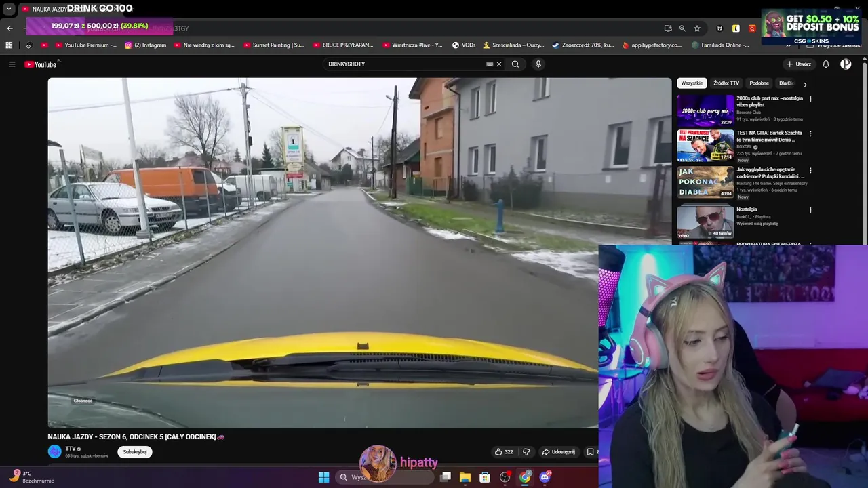Select the Wszystkie filter chip
Image resolution: width=868 pixels, height=488 pixels.
(692, 83)
